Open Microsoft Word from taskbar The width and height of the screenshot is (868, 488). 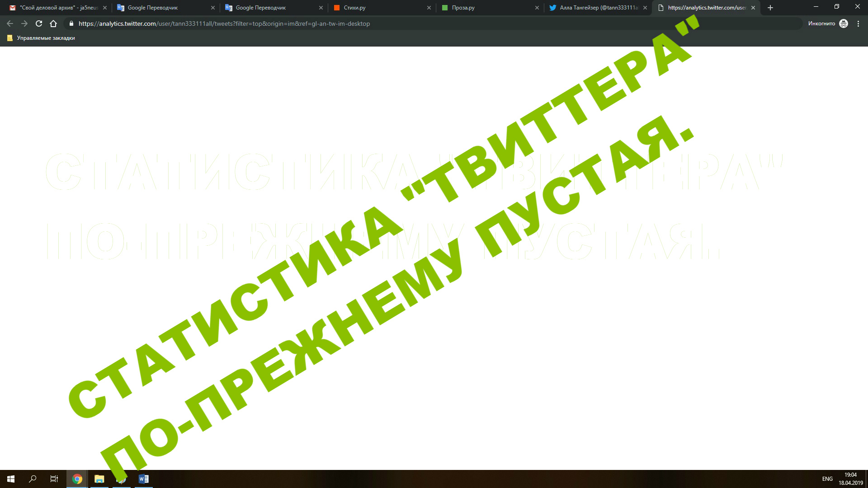point(144,479)
